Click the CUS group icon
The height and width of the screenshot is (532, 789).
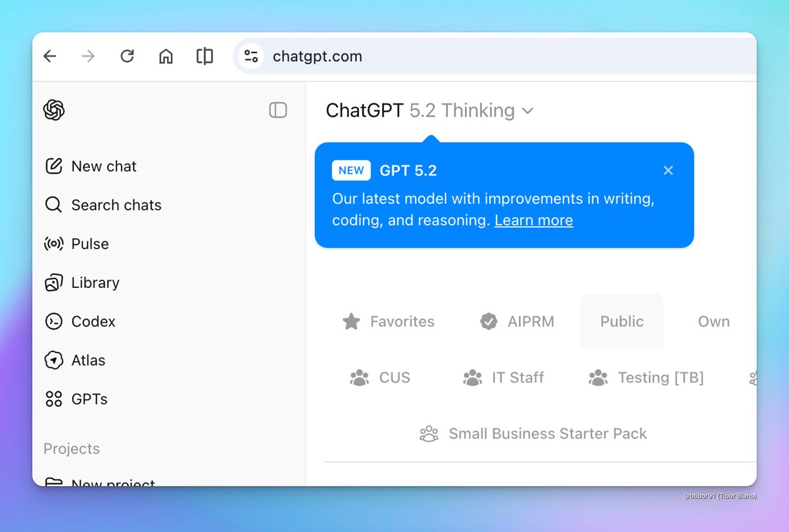coord(360,378)
